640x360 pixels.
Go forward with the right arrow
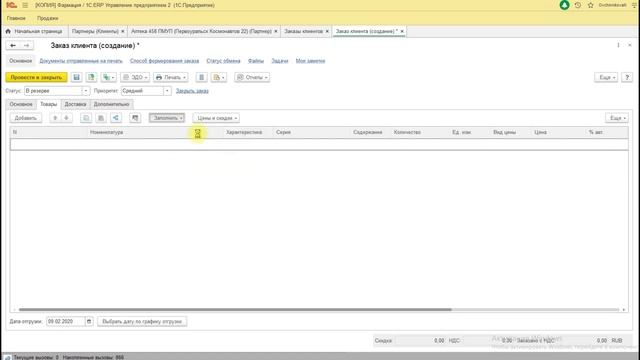27,45
